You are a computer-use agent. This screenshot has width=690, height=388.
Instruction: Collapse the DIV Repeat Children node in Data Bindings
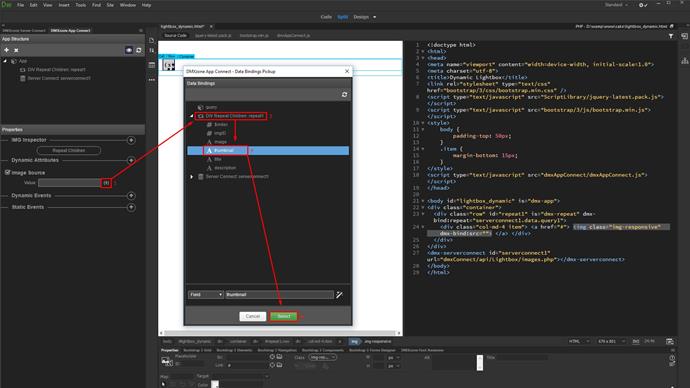point(192,116)
